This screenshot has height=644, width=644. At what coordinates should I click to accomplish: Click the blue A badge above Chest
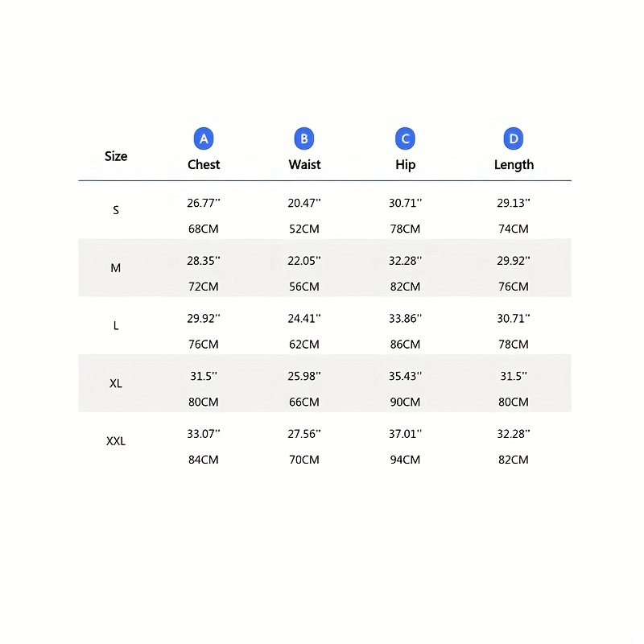pyautogui.click(x=204, y=138)
